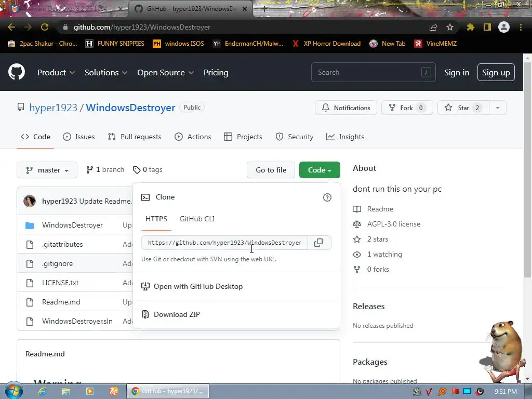Switch to the Pull requests tab
532x399 pixels.
tap(135, 137)
